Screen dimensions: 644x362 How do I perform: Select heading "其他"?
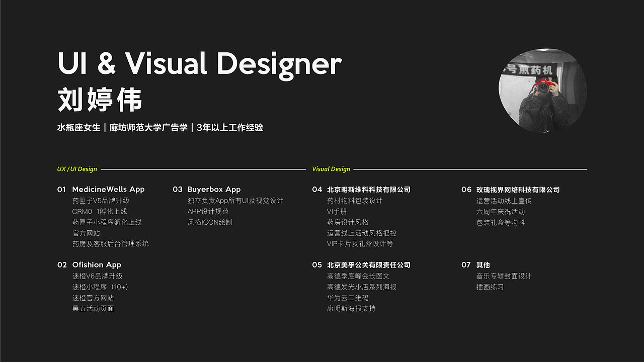[x=483, y=265]
